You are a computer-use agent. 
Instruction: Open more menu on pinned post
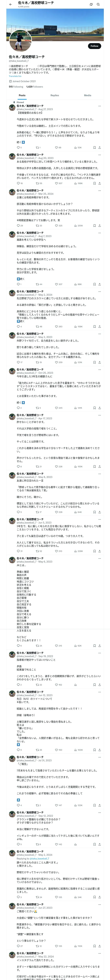99,106
